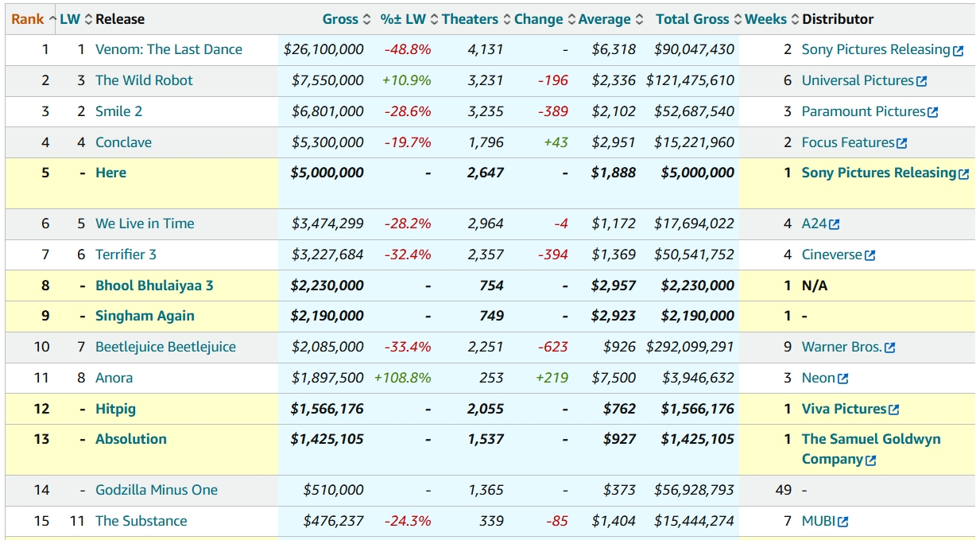Screen dimensions: 980x540
Task: Select Anora +108.8% change value
Action: [x=403, y=378]
